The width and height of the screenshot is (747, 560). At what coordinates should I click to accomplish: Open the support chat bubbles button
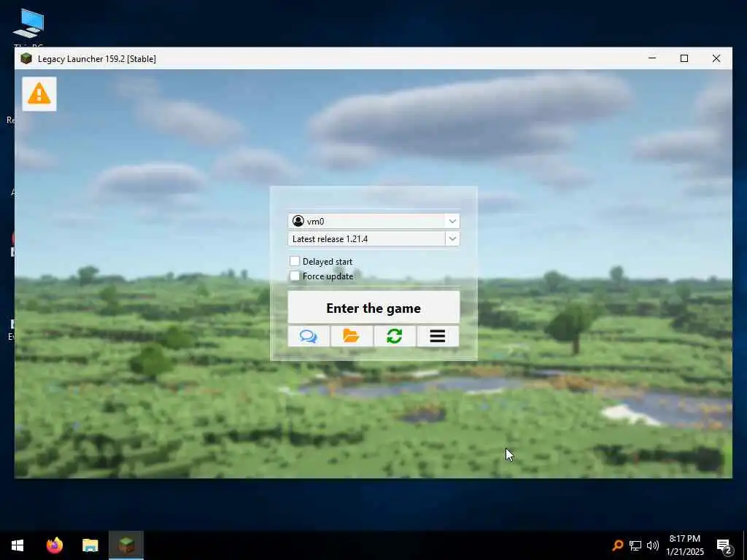pyautogui.click(x=309, y=336)
